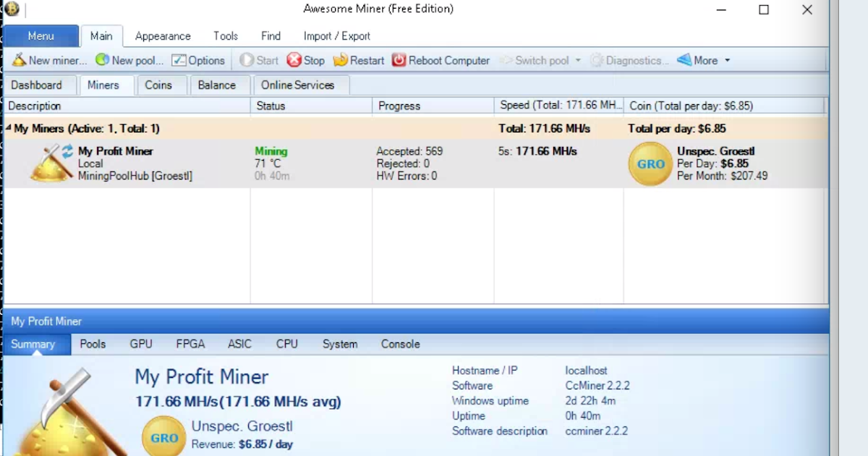The image size is (868, 456).
Task: Click the Diagnostics toolbar item
Action: point(630,61)
